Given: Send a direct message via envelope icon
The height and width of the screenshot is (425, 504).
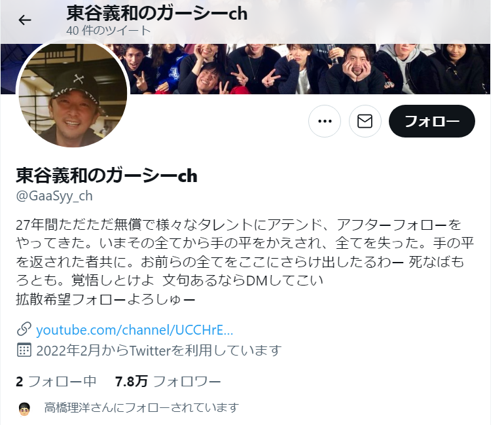Looking at the screenshot, I should pyautogui.click(x=365, y=121).
